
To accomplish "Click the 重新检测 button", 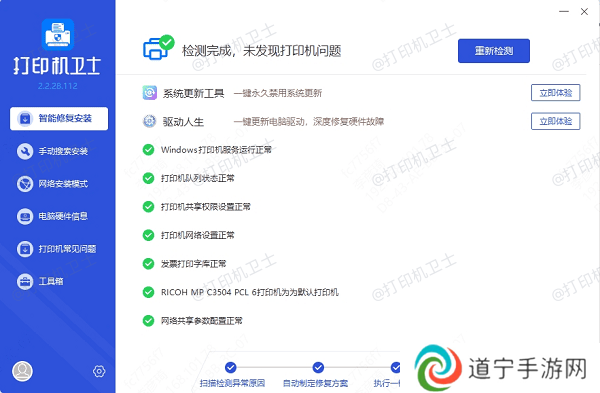I will (x=494, y=51).
